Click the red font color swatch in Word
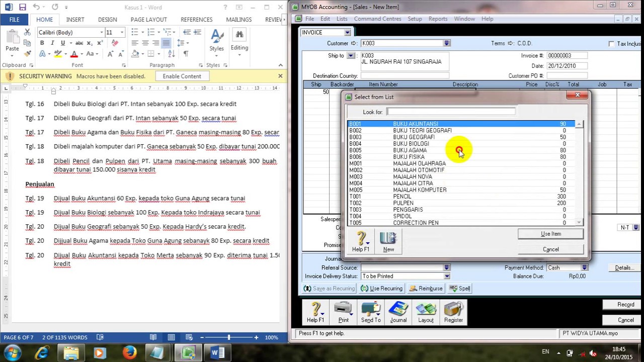The width and height of the screenshot is (644, 362). (x=74, y=54)
